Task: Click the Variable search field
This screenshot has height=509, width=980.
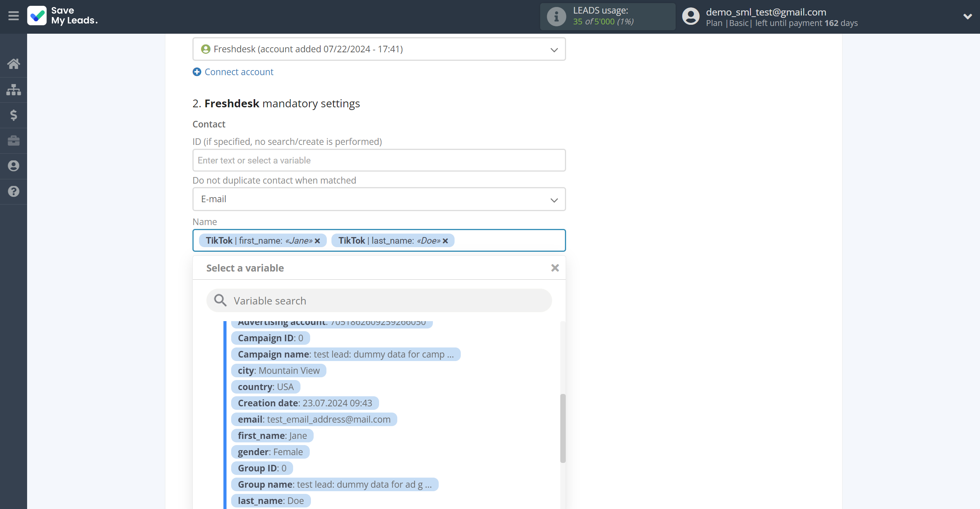Action: (x=379, y=301)
